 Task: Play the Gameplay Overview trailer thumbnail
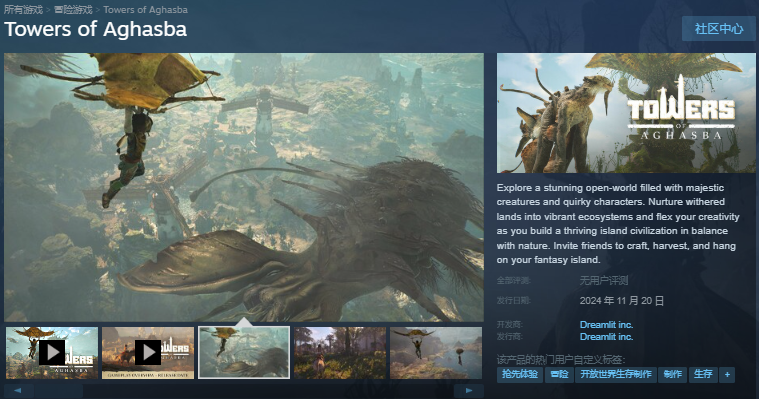click(148, 353)
